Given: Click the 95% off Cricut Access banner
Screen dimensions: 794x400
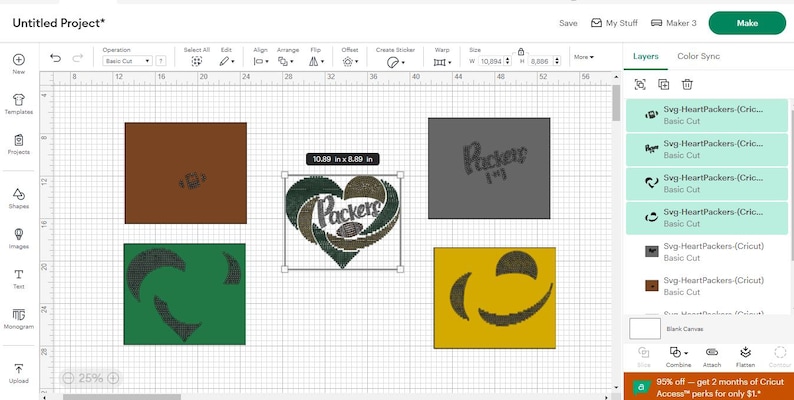Looking at the screenshot, I should tap(709, 387).
